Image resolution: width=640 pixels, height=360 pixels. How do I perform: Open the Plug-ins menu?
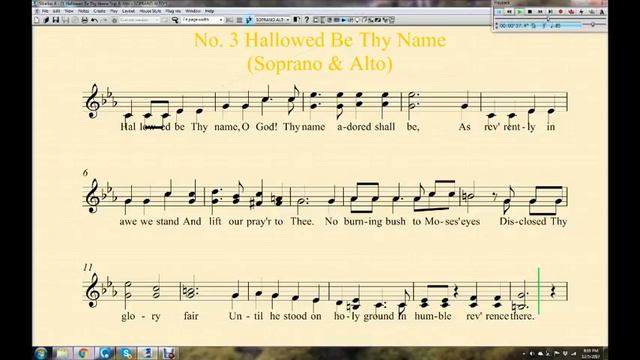173,11
